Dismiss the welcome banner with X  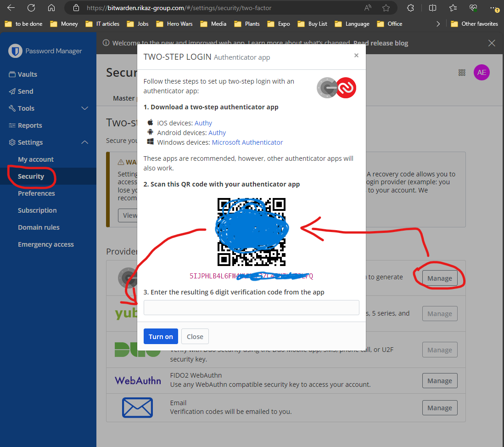(492, 43)
